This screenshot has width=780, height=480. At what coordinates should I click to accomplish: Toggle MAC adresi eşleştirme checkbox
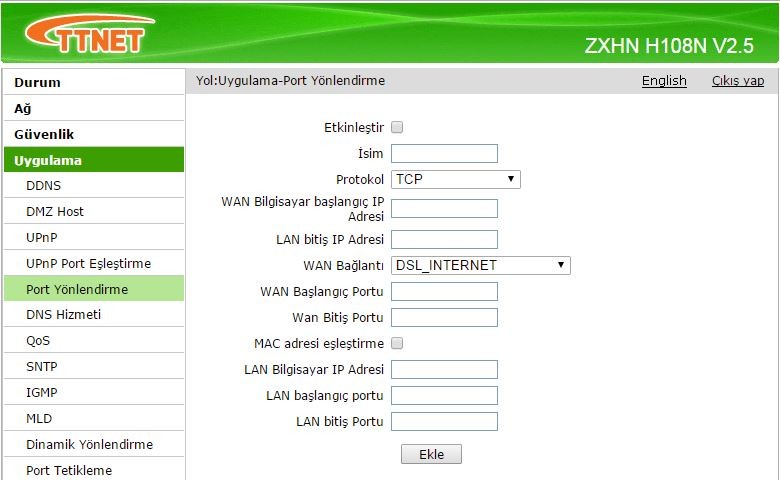pos(397,343)
